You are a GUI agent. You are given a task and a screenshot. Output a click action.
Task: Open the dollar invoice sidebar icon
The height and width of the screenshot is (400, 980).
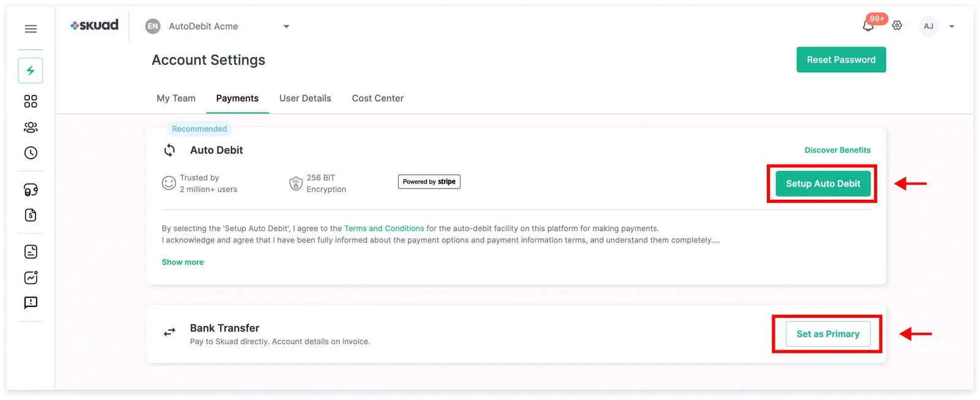(x=31, y=215)
